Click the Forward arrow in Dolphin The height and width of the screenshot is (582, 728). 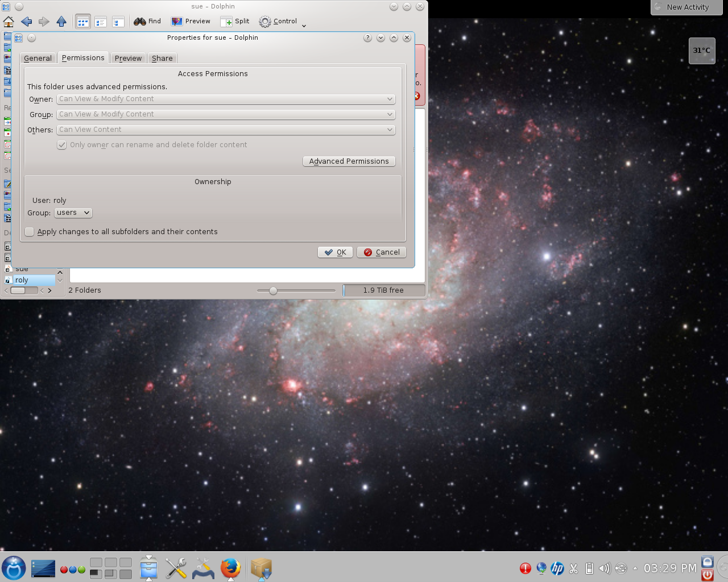coord(44,22)
